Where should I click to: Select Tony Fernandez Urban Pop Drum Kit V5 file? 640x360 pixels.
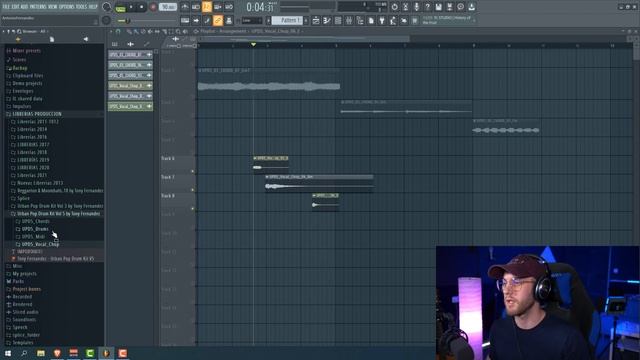coord(56,259)
